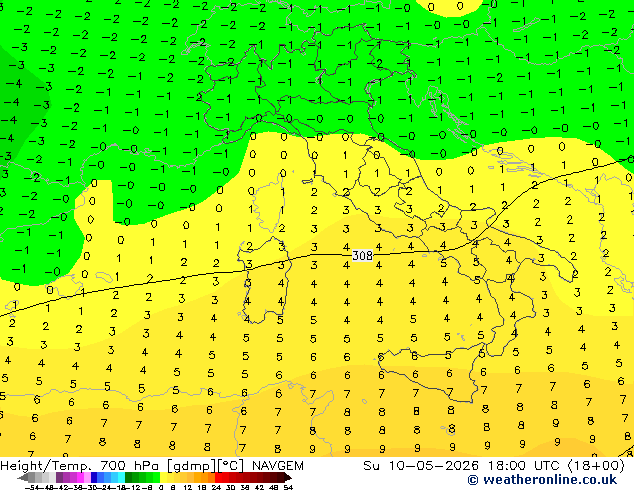Click the 54 scale label on the legend
Image resolution: width=634 pixels, height=490 pixels.
tap(287, 488)
